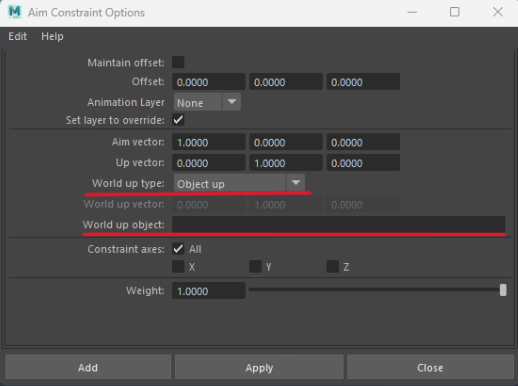Click the Up vector Y field
518x386 pixels.
point(286,163)
